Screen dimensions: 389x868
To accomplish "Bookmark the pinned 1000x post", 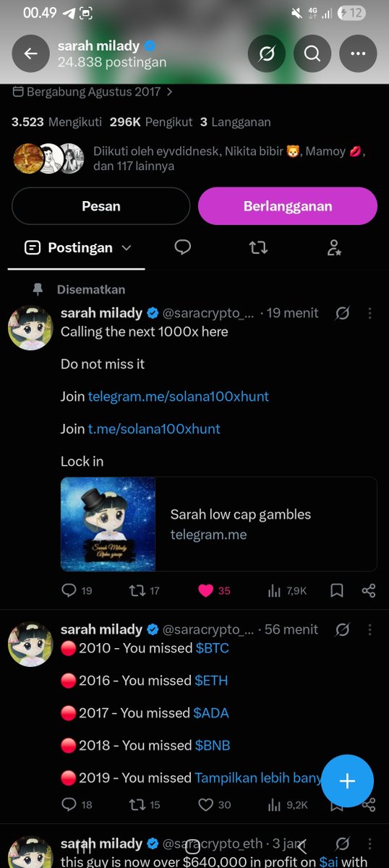I will [x=337, y=591].
